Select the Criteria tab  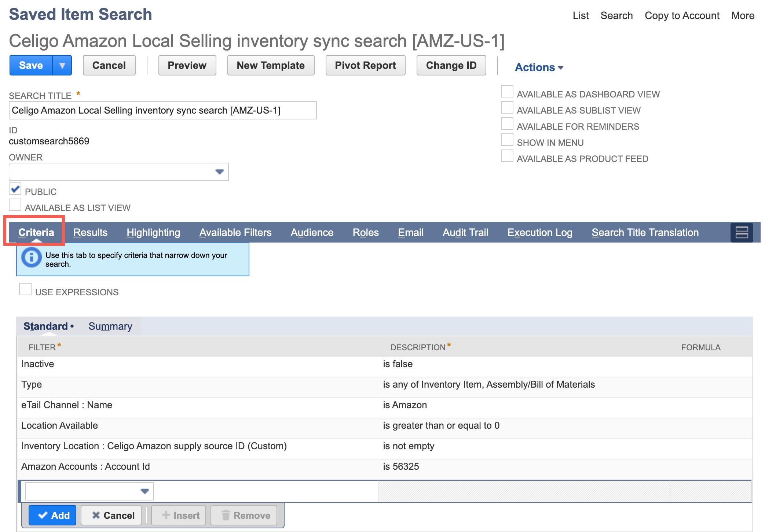36,232
